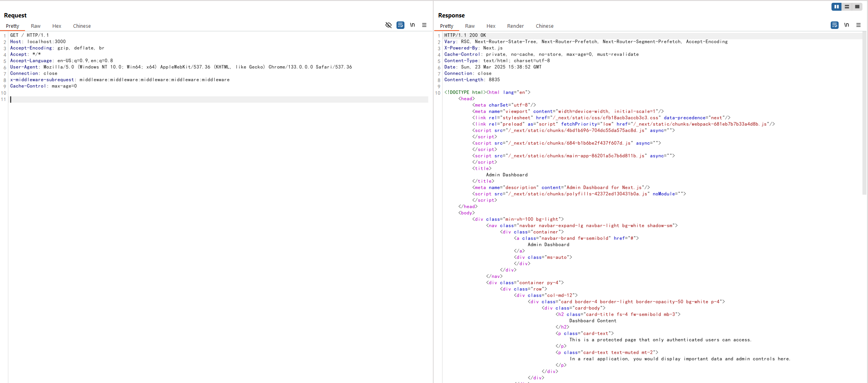
Task: Click the 'GET / HTTP/1.1' request line
Action: click(29, 35)
